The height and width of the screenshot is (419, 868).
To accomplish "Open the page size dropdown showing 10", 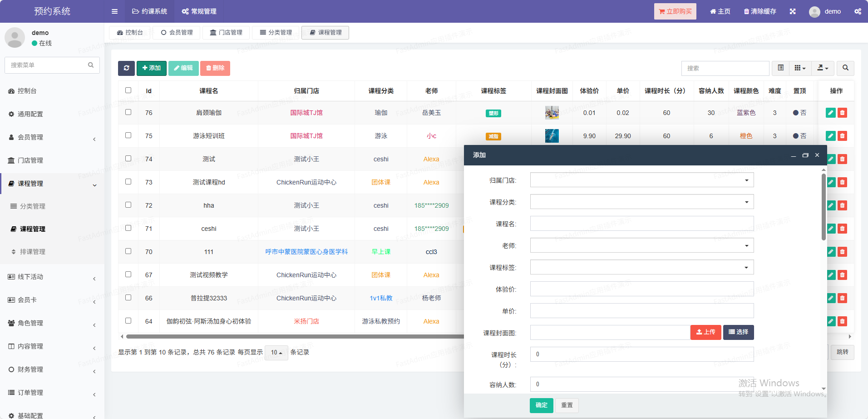I will (276, 353).
